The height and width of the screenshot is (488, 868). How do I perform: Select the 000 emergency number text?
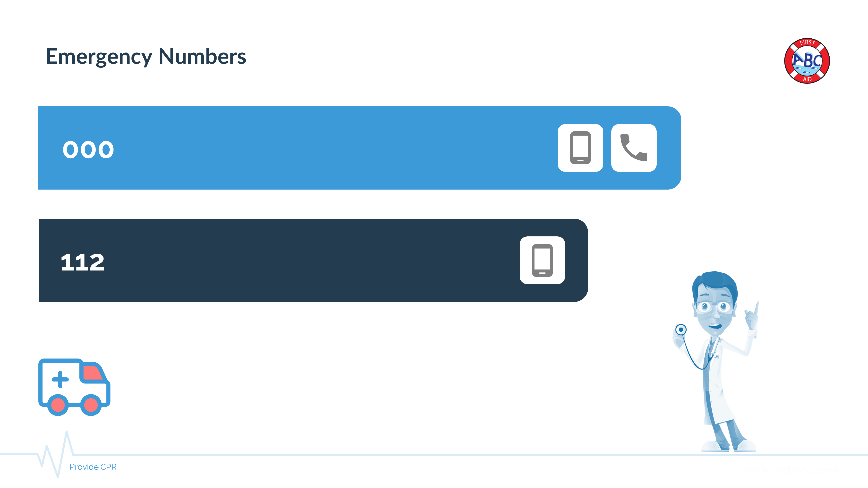coord(88,149)
